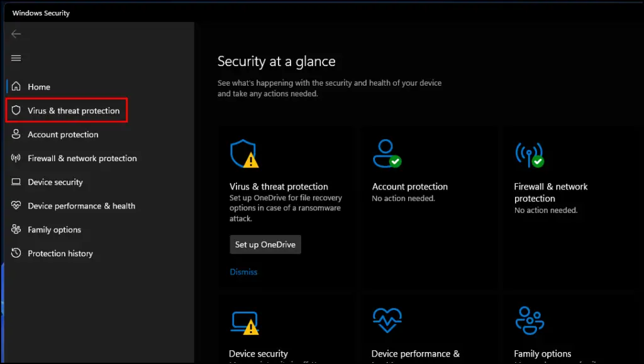Click the 'See what's happening with the security' subtitle

tap(330, 88)
